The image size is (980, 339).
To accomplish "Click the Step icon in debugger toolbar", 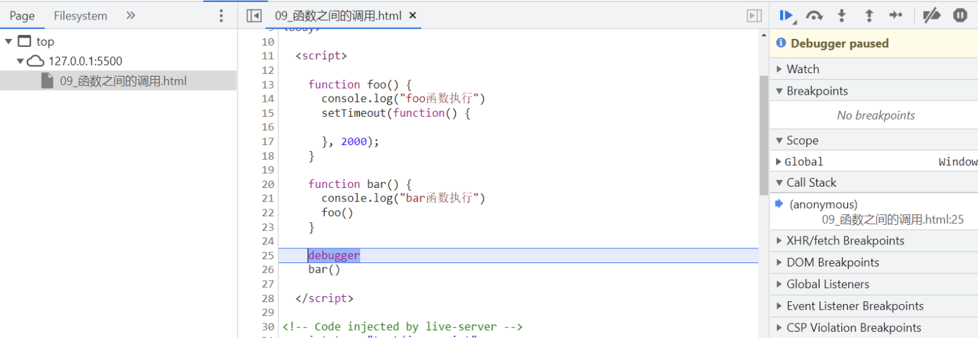I will pos(895,15).
